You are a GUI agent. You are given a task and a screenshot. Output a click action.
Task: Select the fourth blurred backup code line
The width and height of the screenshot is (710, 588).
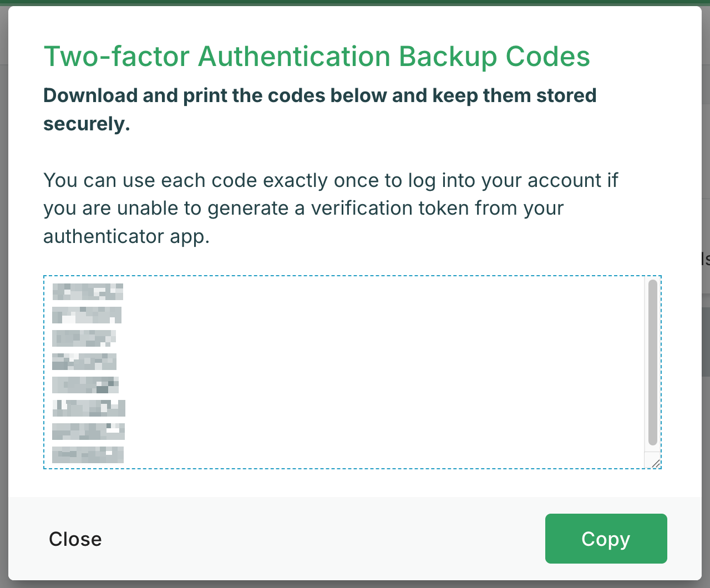pos(84,361)
